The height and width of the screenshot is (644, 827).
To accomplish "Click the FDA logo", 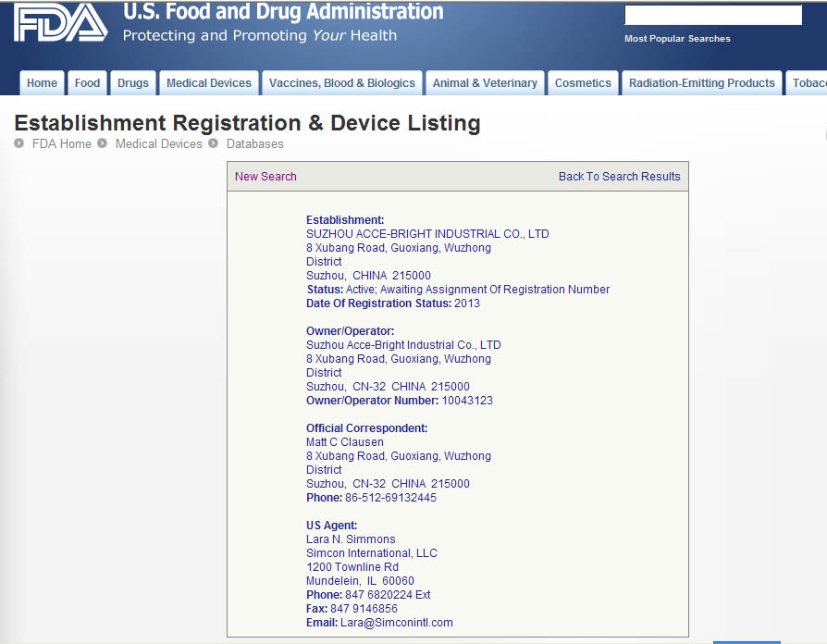I will click(61, 23).
